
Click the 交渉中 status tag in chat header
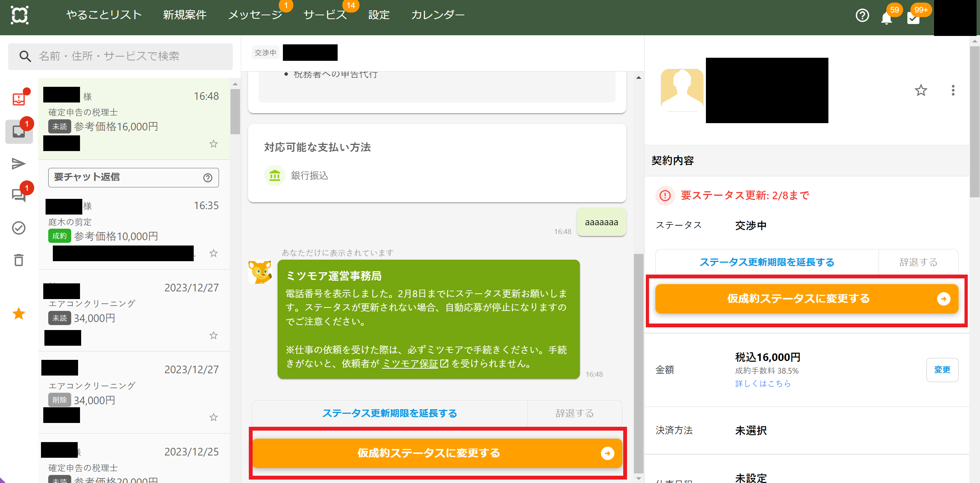point(266,53)
